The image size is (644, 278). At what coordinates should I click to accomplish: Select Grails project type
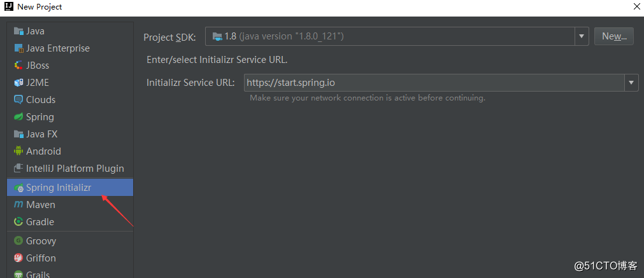[x=70, y=274]
